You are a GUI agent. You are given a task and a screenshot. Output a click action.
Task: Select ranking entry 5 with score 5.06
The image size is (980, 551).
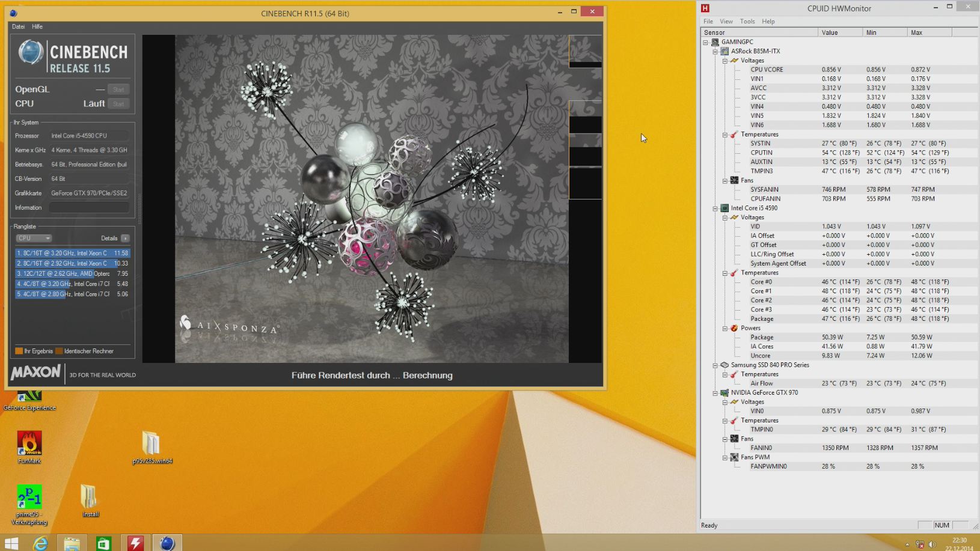pos(72,294)
